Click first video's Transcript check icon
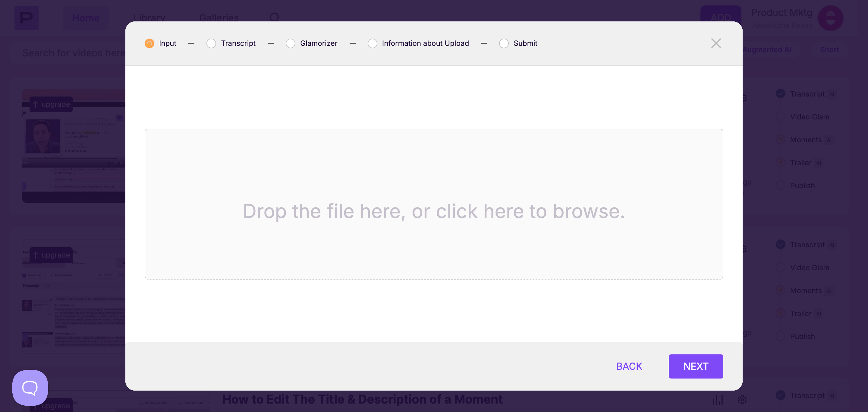Screen dimensions: 868x412 pos(780,94)
